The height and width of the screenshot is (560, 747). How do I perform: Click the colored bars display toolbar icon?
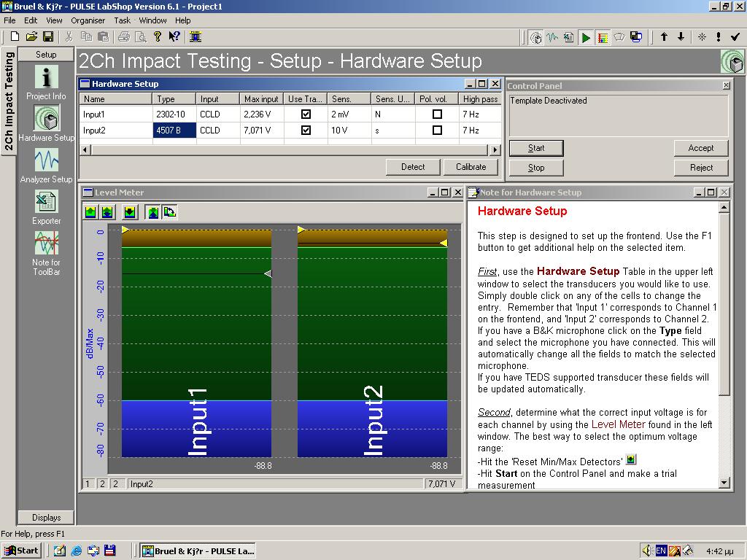point(603,37)
